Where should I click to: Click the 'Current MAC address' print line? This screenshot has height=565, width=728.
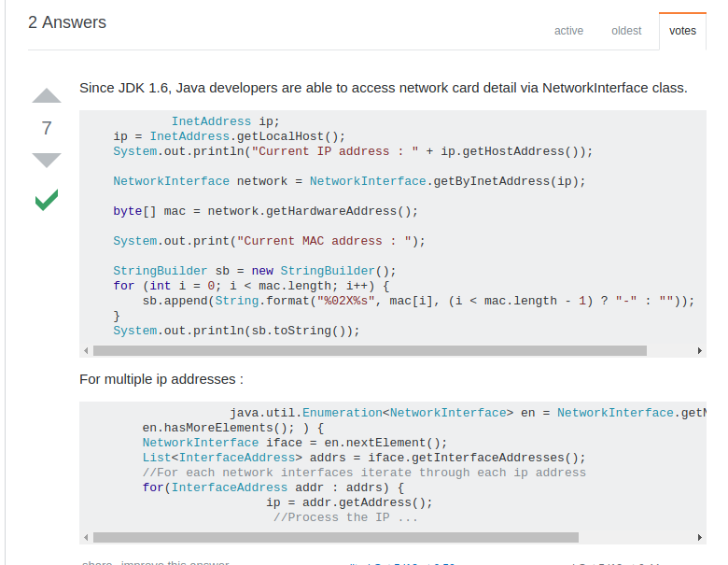(269, 241)
